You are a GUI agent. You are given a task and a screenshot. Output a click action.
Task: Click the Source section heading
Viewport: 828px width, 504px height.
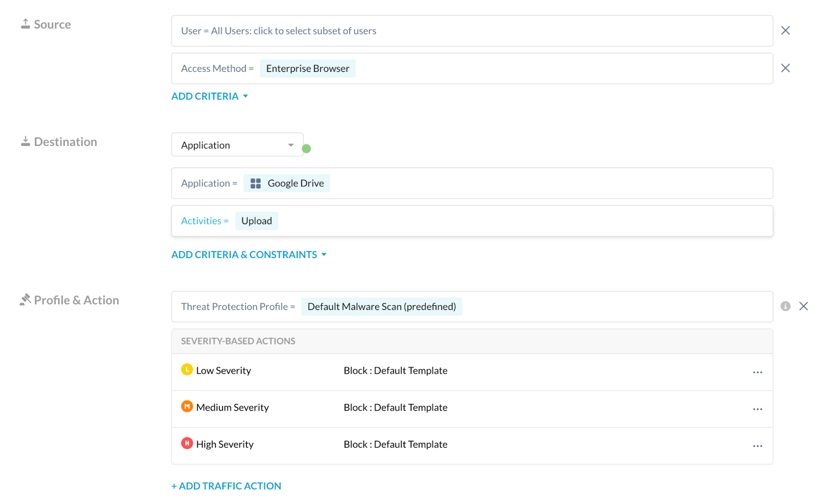(x=52, y=24)
